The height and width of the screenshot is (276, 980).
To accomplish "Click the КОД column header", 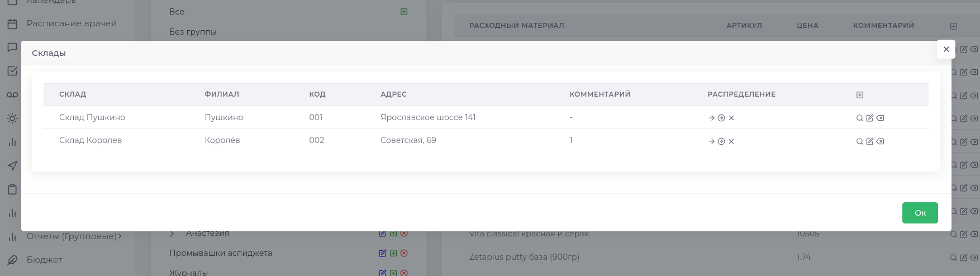I will pos(317,94).
